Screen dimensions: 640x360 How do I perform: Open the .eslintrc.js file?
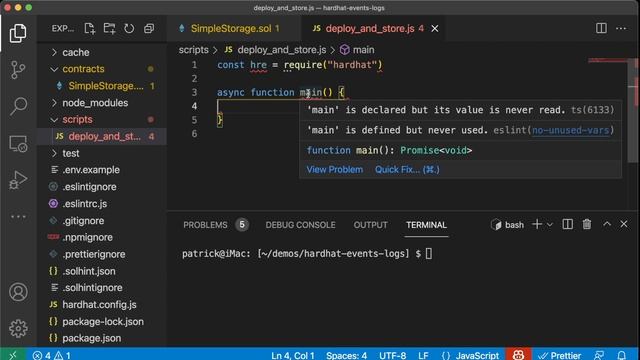tap(102, 204)
